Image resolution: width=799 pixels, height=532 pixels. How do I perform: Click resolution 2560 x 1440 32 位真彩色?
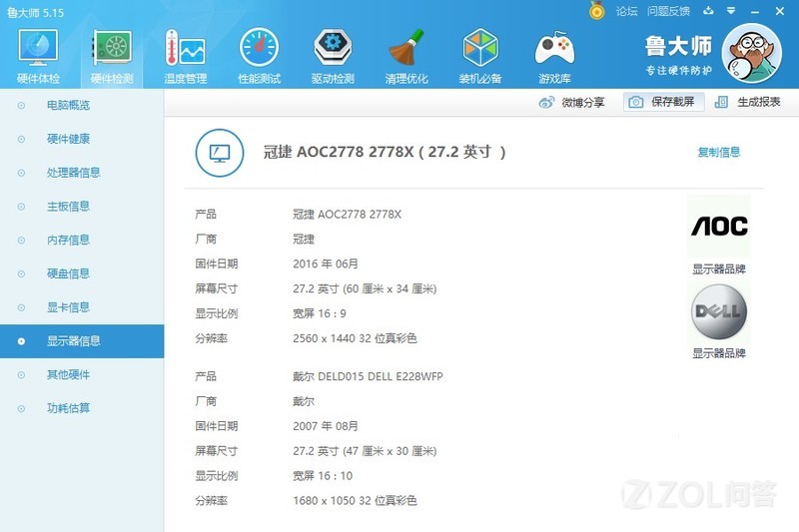tap(355, 338)
